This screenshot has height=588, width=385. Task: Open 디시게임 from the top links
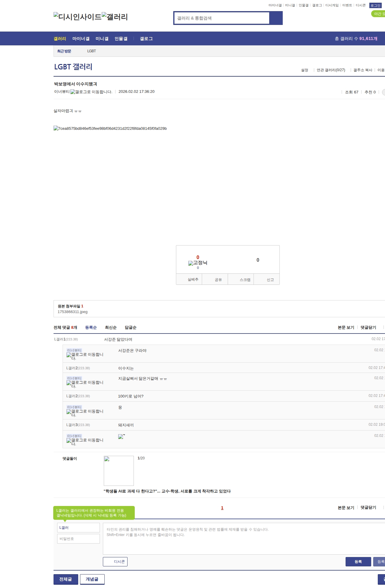(x=332, y=5)
